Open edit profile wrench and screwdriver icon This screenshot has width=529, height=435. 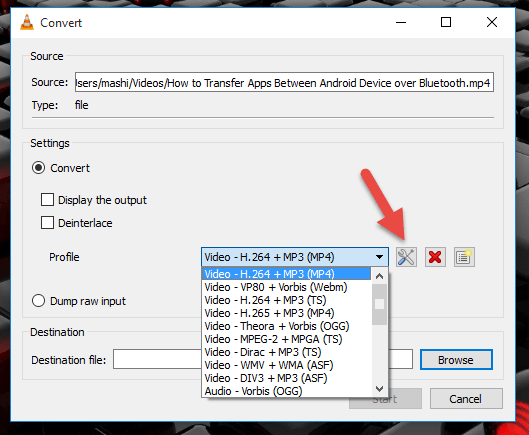[x=406, y=257]
